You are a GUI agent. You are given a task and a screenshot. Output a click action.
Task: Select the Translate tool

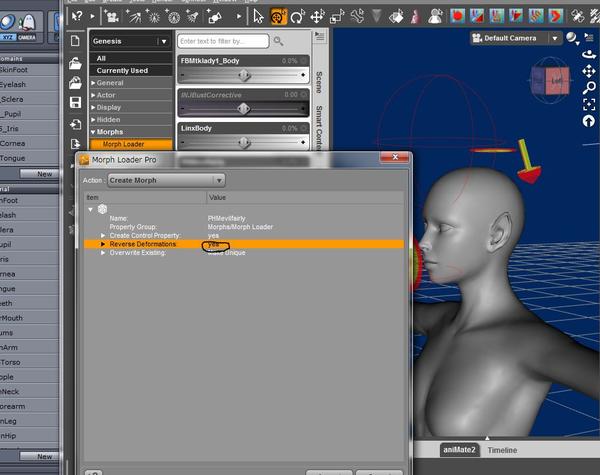pos(317,16)
